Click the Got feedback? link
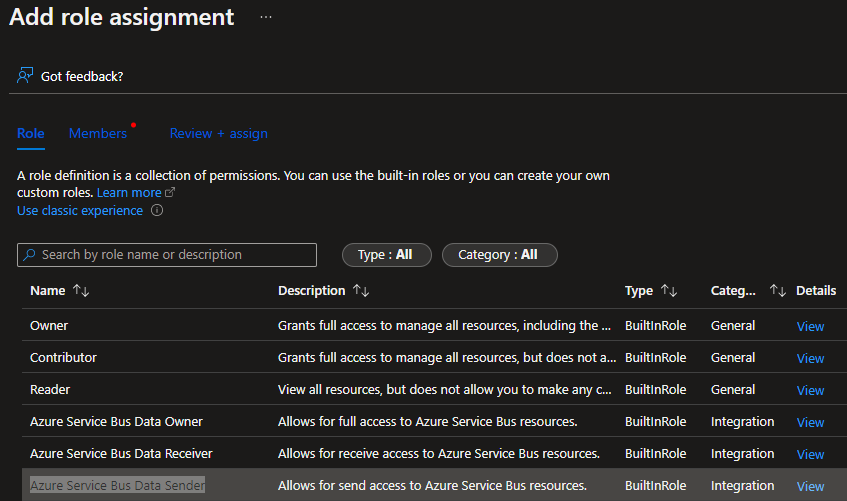Image resolution: width=847 pixels, height=501 pixels. coord(82,77)
